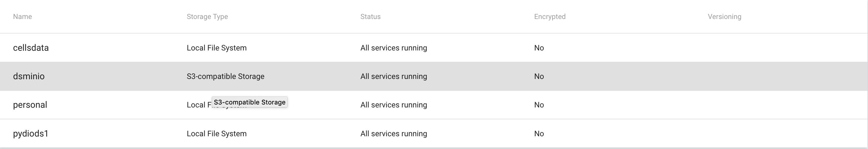The image size is (868, 149).
Task: Sort by the Storage Type column header
Action: [x=207, y=17]
